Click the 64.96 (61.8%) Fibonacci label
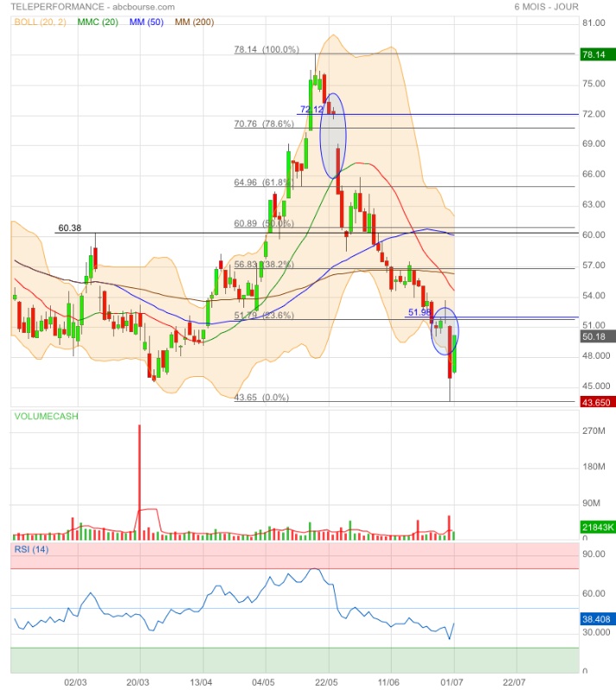Screen dimensions: 616x690 click(x=263, y=182)
